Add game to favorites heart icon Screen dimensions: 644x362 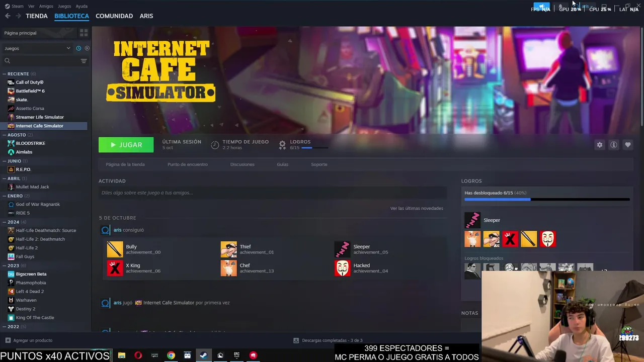point(627,145)
